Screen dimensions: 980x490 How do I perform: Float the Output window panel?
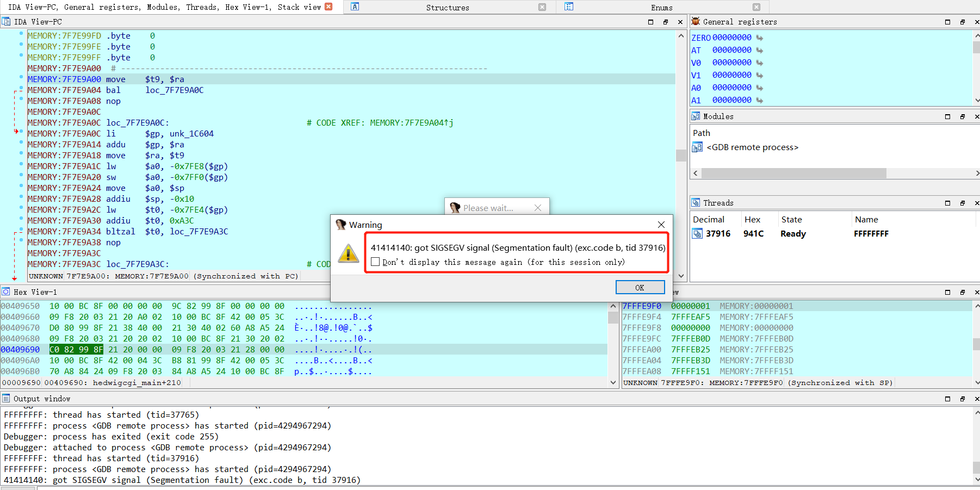click(963, 399)
